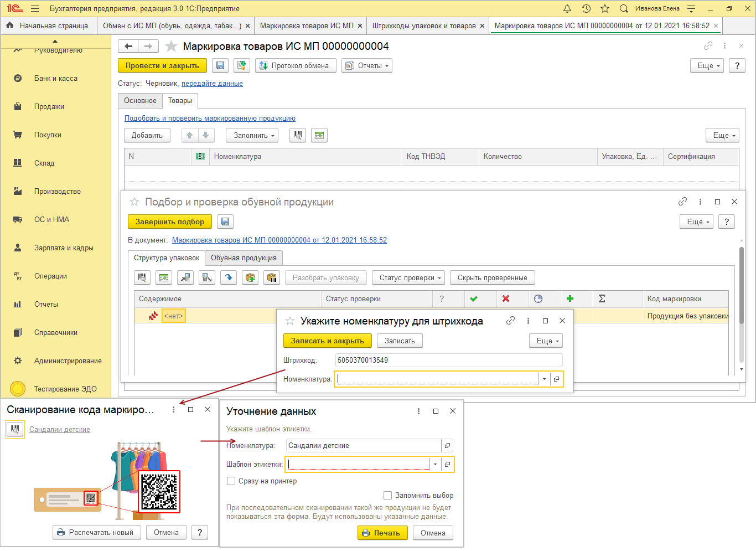Open Еще dropdown in Подбор window
This screenshot has height=551, width=756.
(696, 222)
